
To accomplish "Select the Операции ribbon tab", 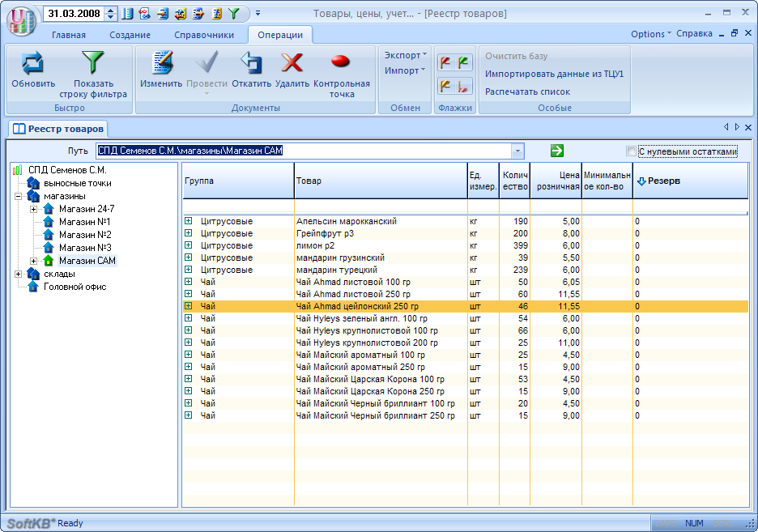I will (280, 35).
